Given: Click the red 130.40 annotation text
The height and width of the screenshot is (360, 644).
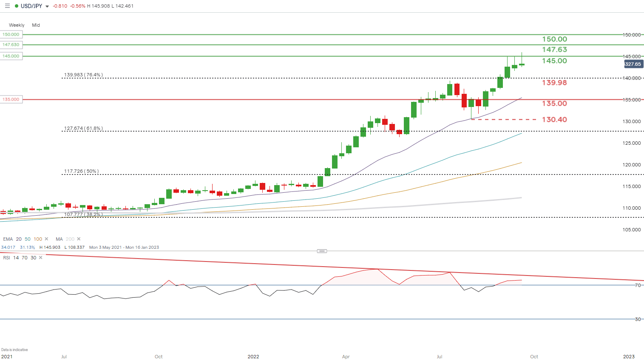Looking at the screenshot, I should pyautogui.click(x=554, y=119).
